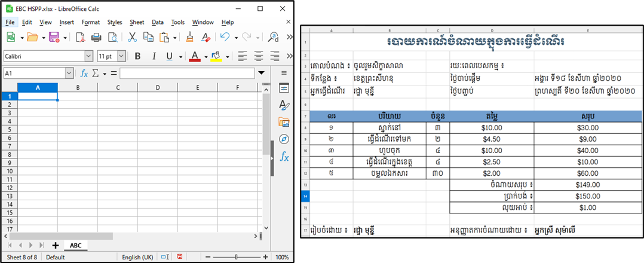Click the Cut scissors icon
The height and width of the screenshot is (263, 644).
[x=133, y=37]
